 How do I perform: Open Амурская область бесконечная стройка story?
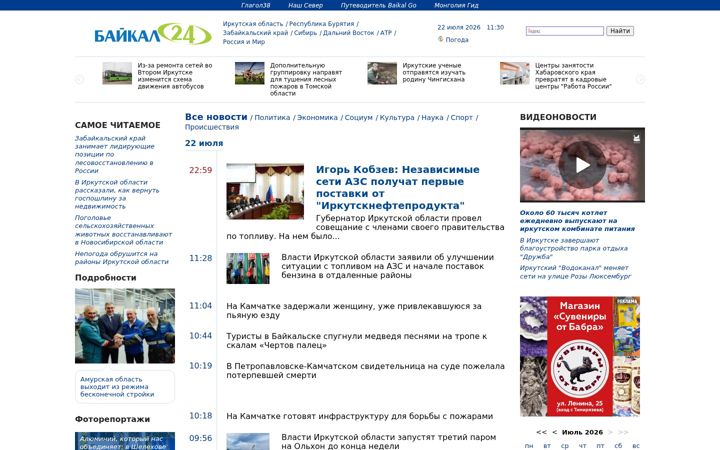pyautogui.click(x=117, y=387)
